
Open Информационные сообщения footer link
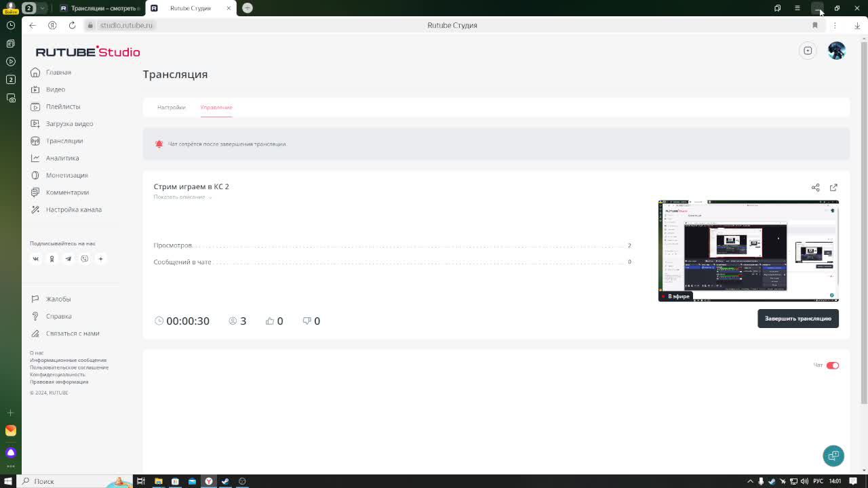(68, 361)
